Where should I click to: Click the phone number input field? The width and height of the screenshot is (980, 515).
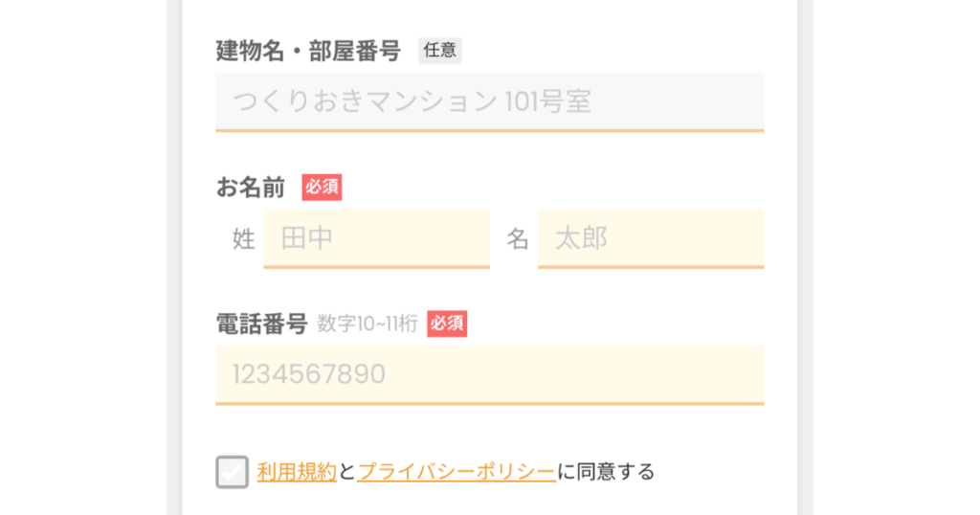click(489, 374)
